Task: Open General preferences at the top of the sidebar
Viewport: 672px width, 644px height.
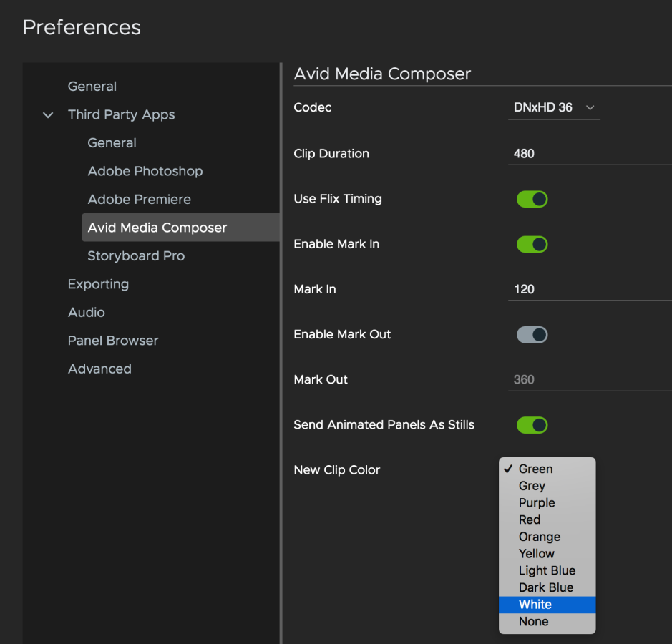Action: (x=92, y=87)
